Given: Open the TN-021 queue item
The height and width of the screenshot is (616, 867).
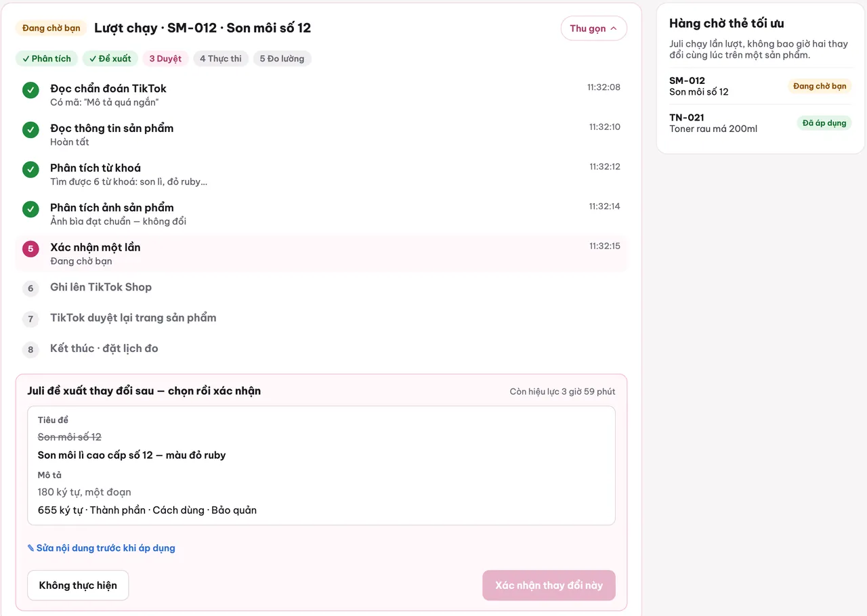Looking at the screenshot, I should point(761,123).
